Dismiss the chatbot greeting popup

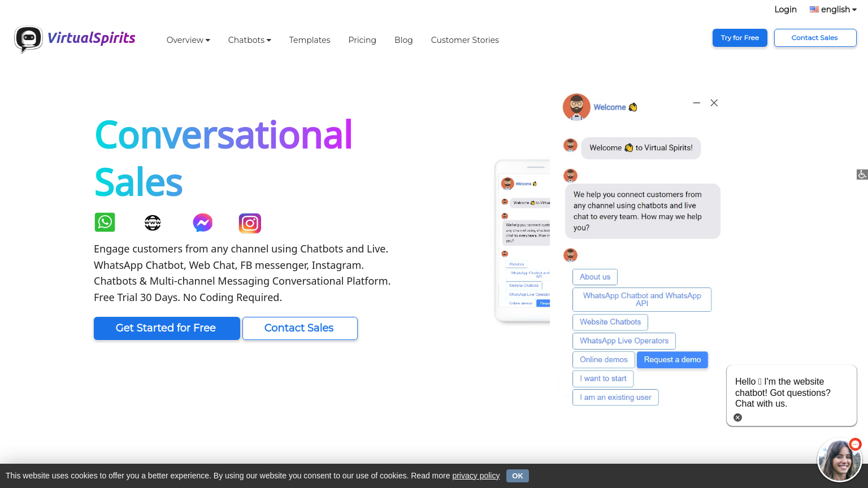point(737,417)
